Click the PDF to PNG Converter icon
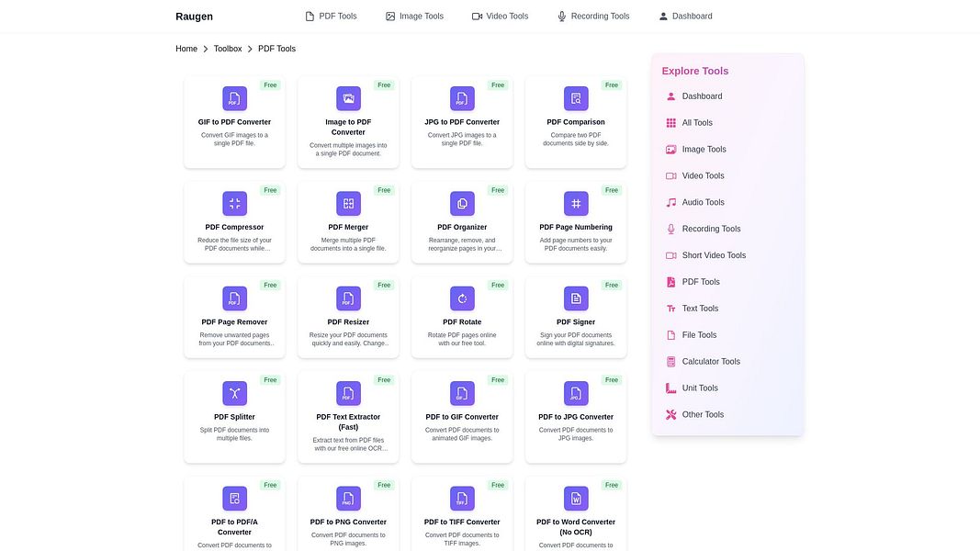980x551 pixels. point(348,499)
